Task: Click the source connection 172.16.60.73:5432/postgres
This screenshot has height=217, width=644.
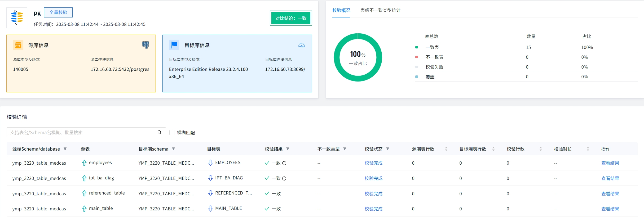Action: [x=120, y=69]
